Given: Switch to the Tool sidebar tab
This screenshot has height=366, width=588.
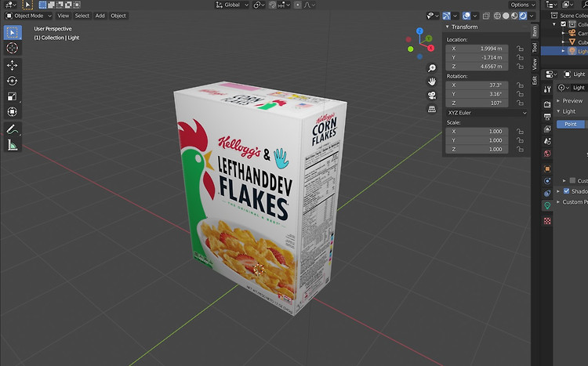Looking at the screenshot, I should click(x=535, y=47).
